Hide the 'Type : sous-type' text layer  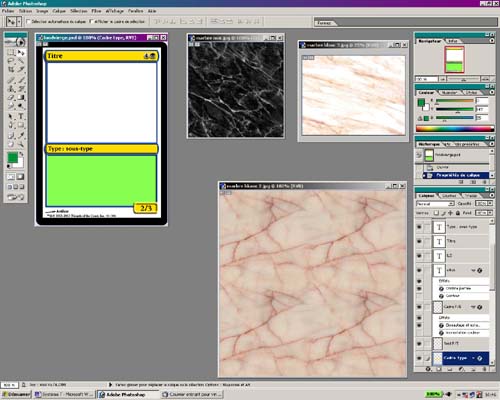click(419, 227)
